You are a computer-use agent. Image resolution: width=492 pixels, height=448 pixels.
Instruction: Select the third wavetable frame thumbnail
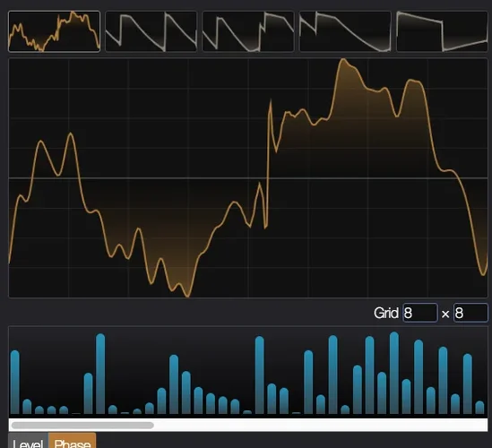click(x=248, y=31)
